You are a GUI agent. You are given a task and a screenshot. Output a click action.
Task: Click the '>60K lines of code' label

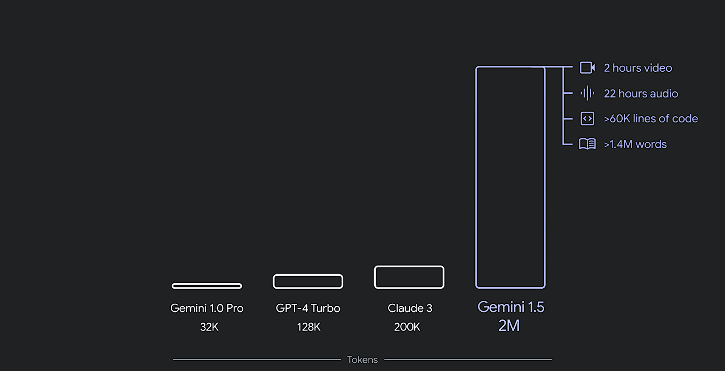click(651, 119)
